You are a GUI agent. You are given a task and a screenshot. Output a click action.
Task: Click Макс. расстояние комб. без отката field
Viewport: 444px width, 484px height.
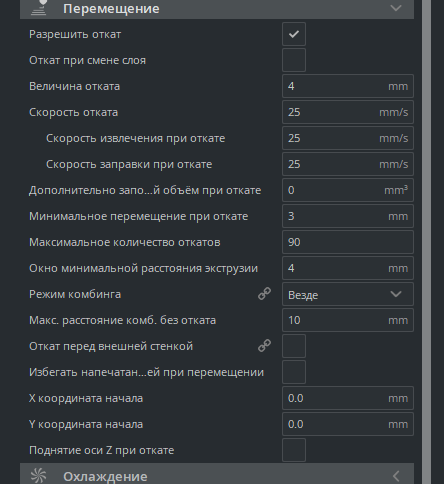click(348, 320)
